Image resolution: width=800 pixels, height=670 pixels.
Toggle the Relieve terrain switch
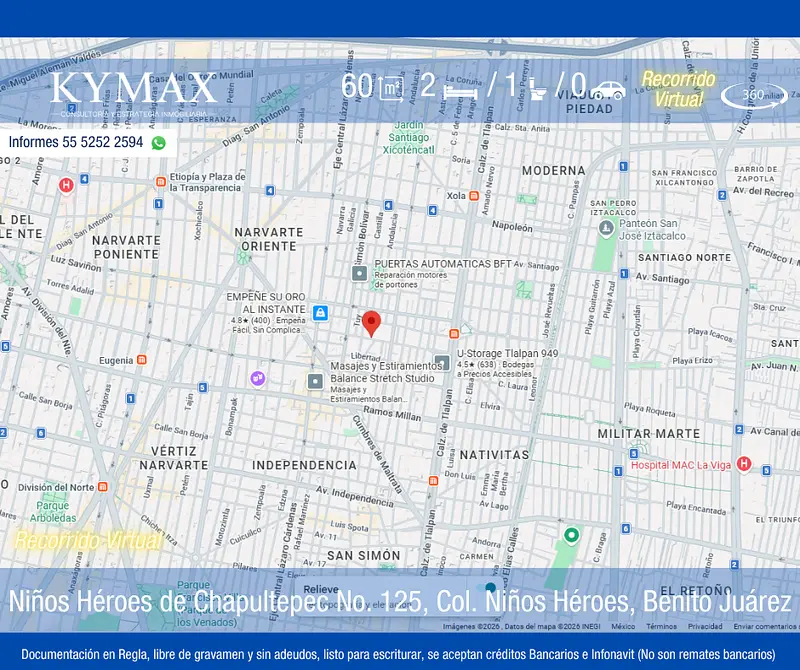point(487,588)
